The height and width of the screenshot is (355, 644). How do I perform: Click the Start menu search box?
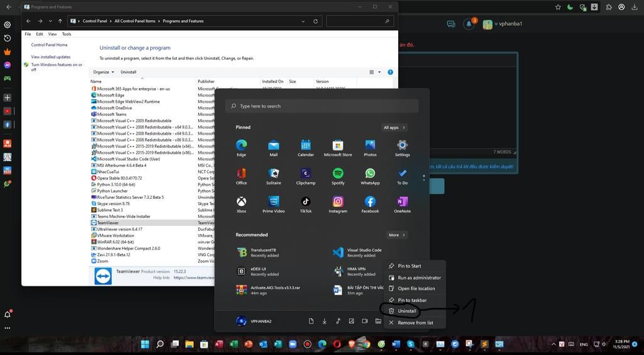pyautogui.click(x=321, y=106)
